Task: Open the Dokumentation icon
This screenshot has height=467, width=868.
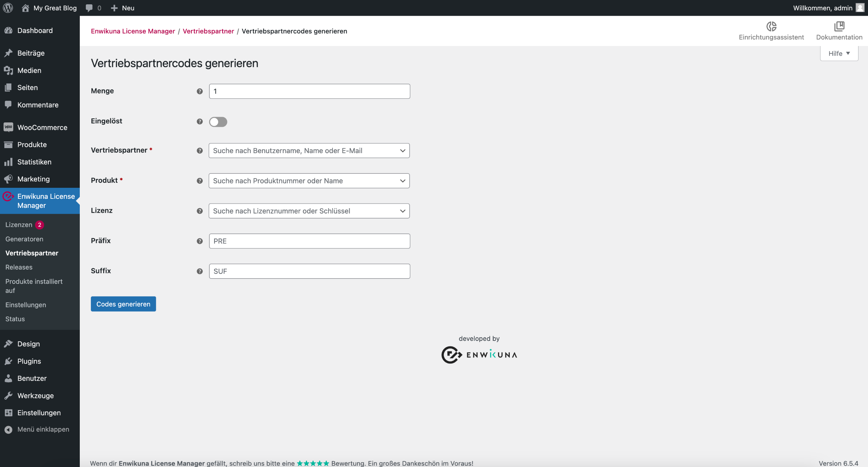Action: [839, 26]
